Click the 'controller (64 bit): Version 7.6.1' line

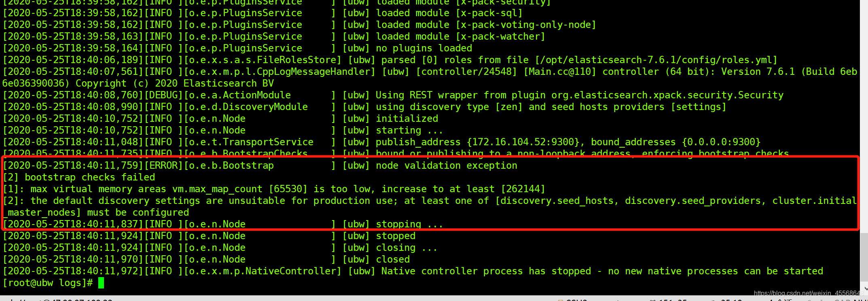(430, 72)
